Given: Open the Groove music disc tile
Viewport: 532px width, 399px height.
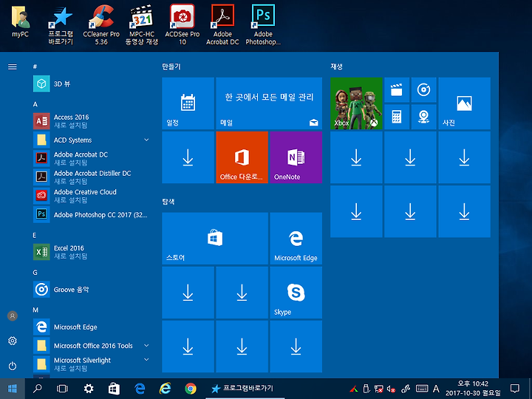Looking at the screenshot, I should pyautogui.click(x=424, y=90).
